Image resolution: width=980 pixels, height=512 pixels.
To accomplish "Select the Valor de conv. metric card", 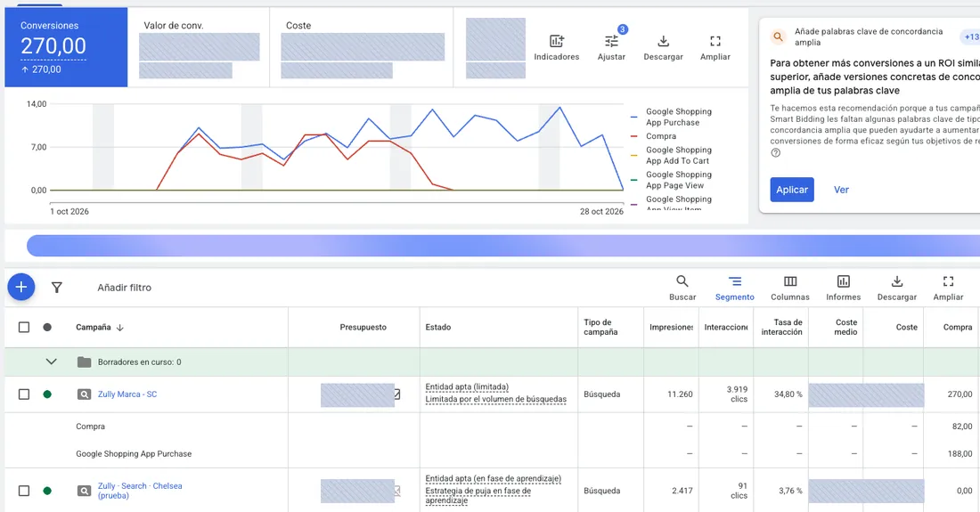I will pos(199,47).
